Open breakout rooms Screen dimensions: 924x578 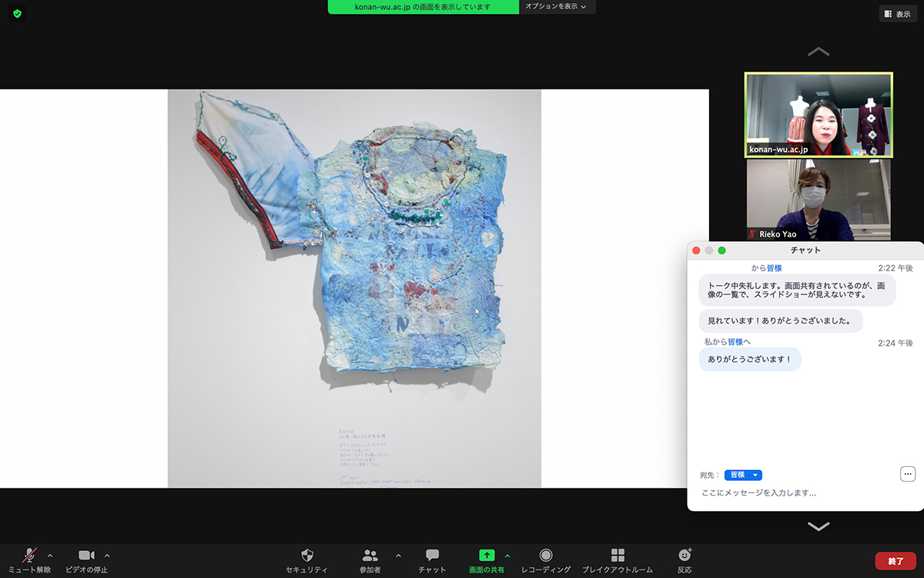click(617, 560)
